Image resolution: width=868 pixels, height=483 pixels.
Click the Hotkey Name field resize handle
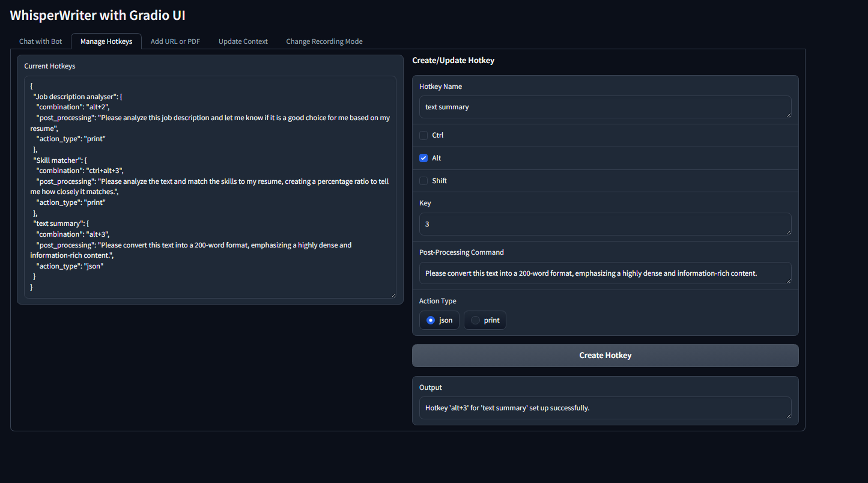pyautogui.click(x=788, y=115)
